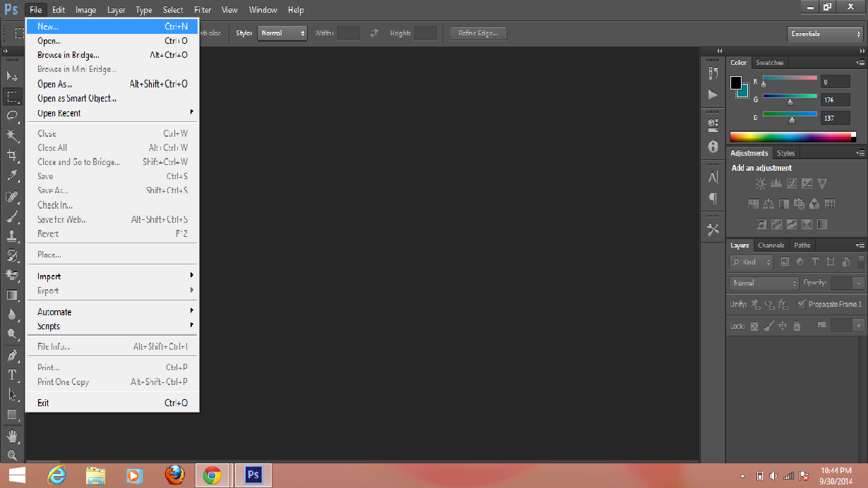Add a Color Balance adjustment
This screenshot has width=868, height=488.
point(768,205)
